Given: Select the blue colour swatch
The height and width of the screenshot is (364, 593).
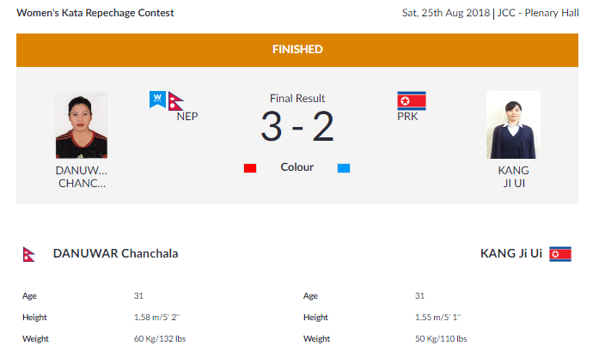Looking at the screenshot, I should coord(344,168).
